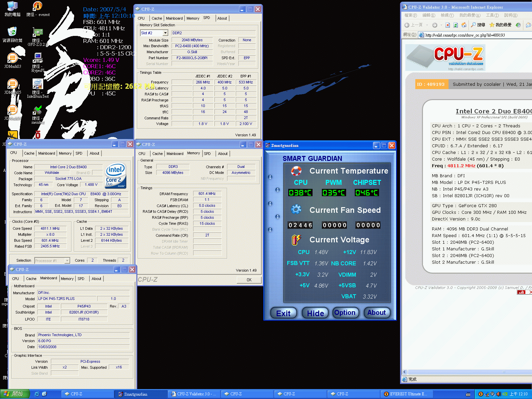The height and width of the screenshot is (399, 532).
Task: Click the EVEREST tray icon
Action: click(480, 394)
